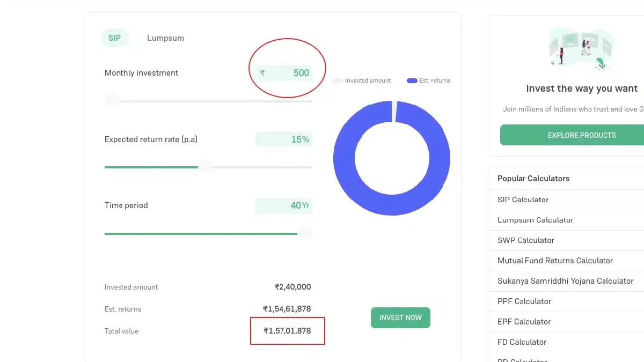Viewport: 644px width, 362px height.
Task: Toggle Invested amount legend color marker
Action: coord(338,80)
